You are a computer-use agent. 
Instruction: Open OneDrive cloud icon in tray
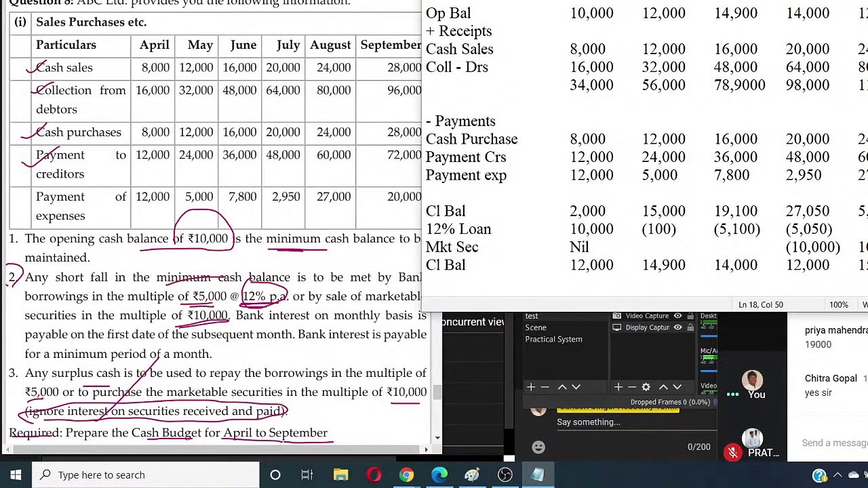pyautogui.click(x=854, y=475)
